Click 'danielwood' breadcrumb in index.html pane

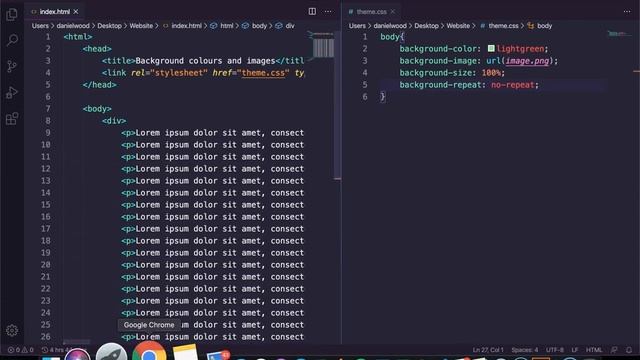73,26
